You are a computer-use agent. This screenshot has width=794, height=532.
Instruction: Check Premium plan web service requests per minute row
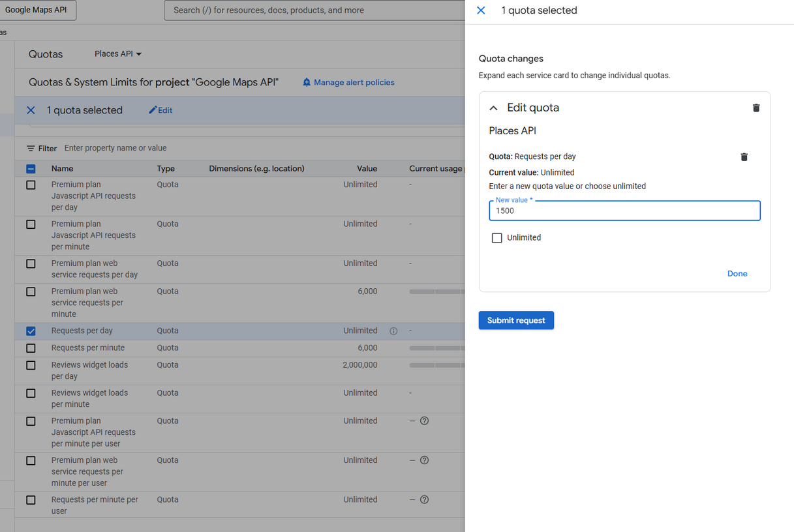pos(31,292)
